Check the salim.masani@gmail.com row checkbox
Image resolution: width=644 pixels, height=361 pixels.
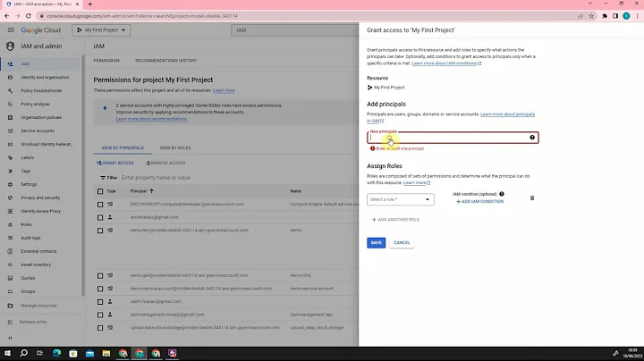click(100, 302)
